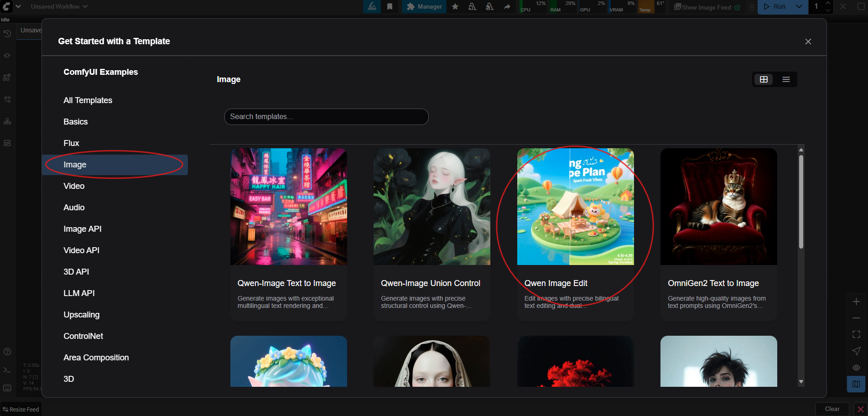The height and width of the screenshot is (416, 868).
Task: Open keyboard shortcuts icon in sidebar
Action: [7, 388]
